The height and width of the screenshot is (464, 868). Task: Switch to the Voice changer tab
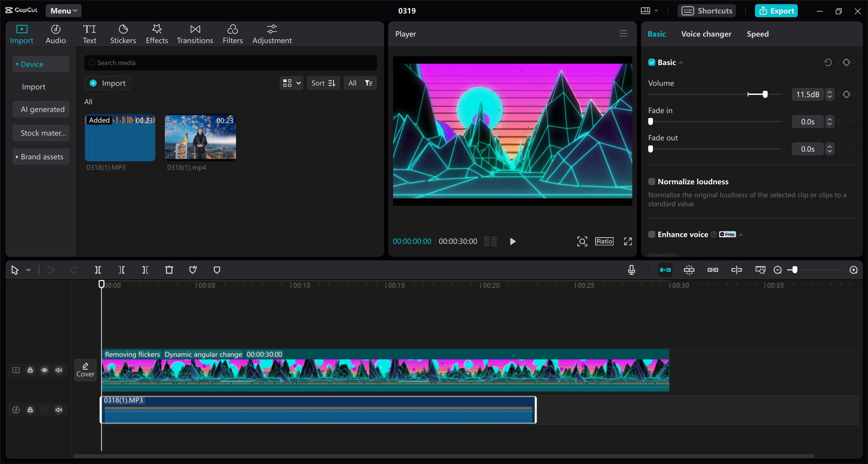coord(706,34)
